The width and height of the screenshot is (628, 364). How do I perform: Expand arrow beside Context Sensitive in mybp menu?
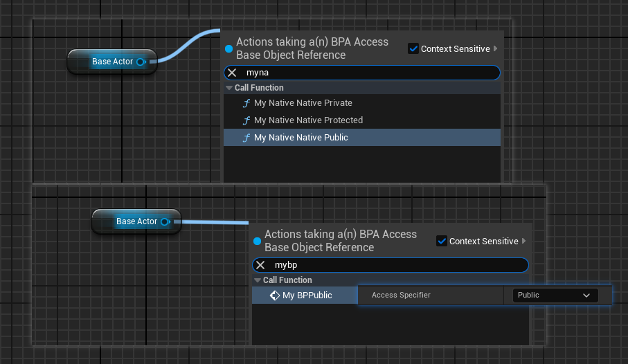[523, 241]
